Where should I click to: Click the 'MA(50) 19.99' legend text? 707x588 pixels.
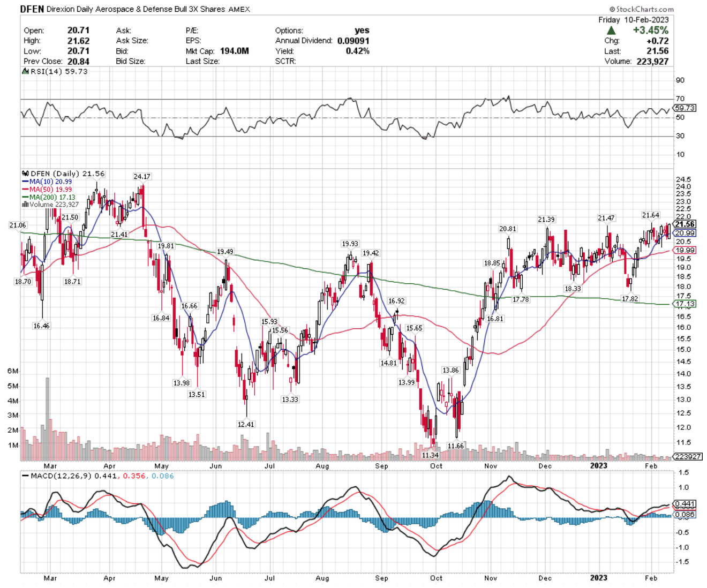click(50, 189)
